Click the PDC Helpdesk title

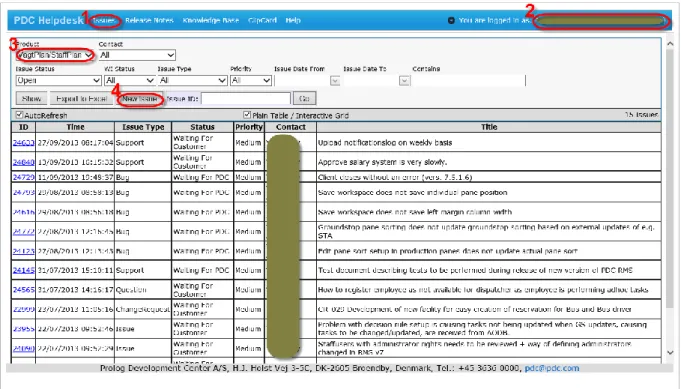[48, 20]
